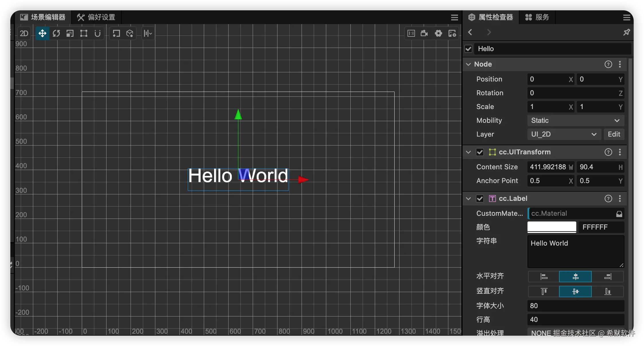The image size is (644, 346).
Task: Select the Move gizmo tool
Action: click(x=42, y=33)
